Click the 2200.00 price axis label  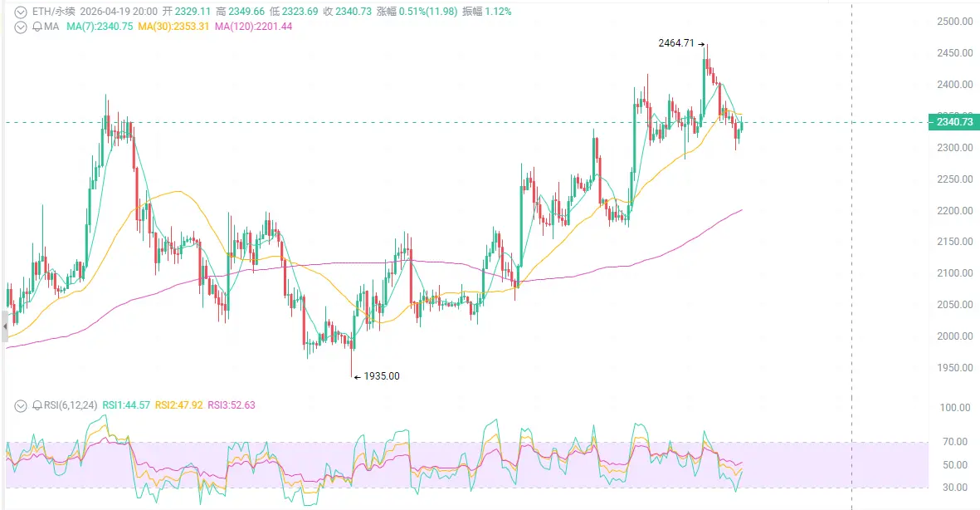tap(955, 211)
